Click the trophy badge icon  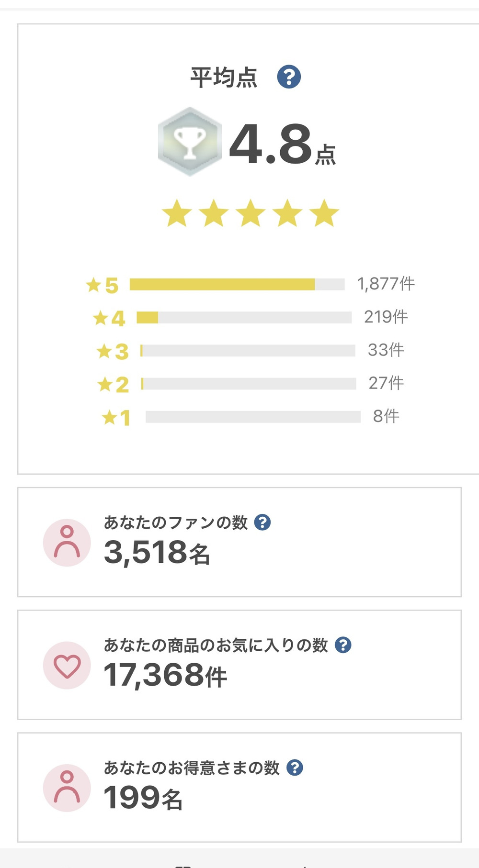(x=190, y=142)
